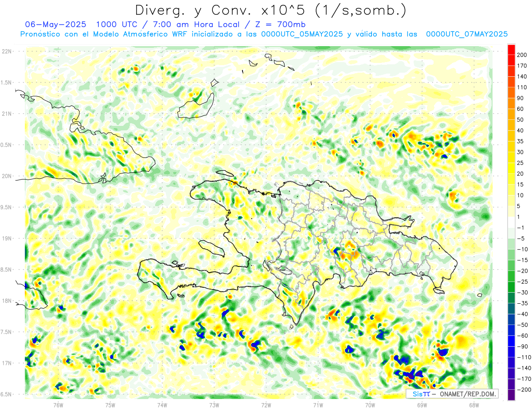Click the 68W longitude label
Screen dimensions: 532x411
[x=474, y=405]
